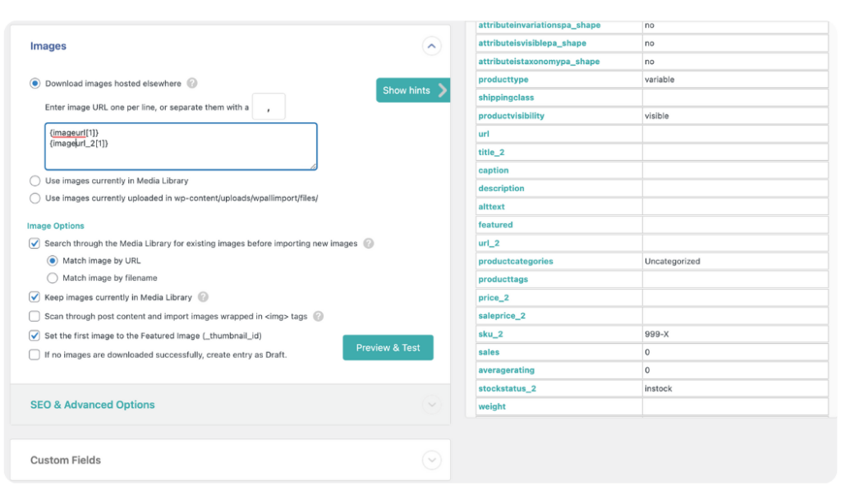Screen dimensions: 841x504
Task: Select the stockstatus_2 field name
Action: [x=507, y=388]
